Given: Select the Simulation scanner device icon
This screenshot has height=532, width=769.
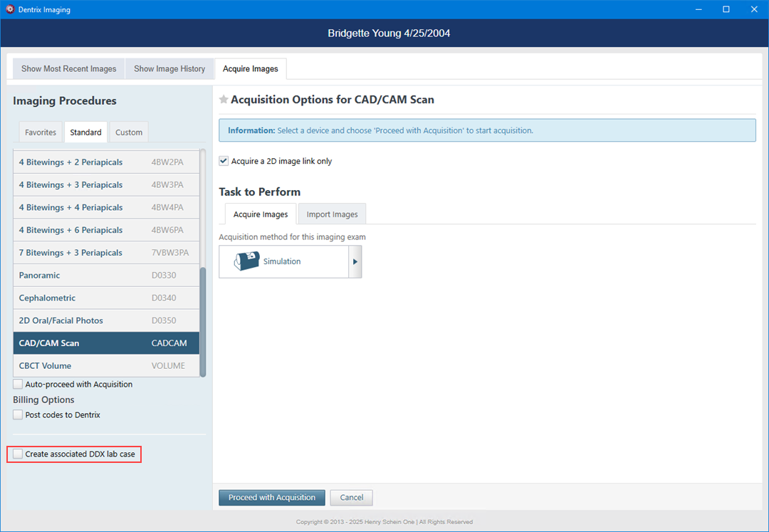Looking at the screenshot, I should point(246,261).
